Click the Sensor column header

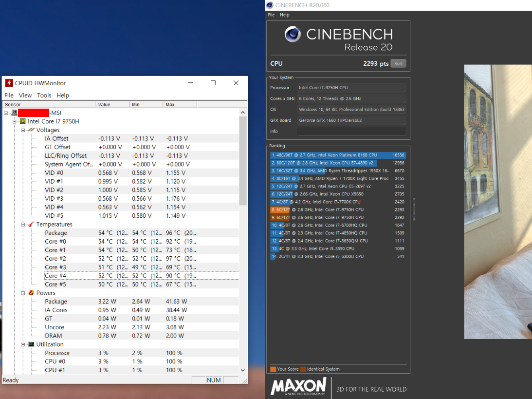(49, 104)
